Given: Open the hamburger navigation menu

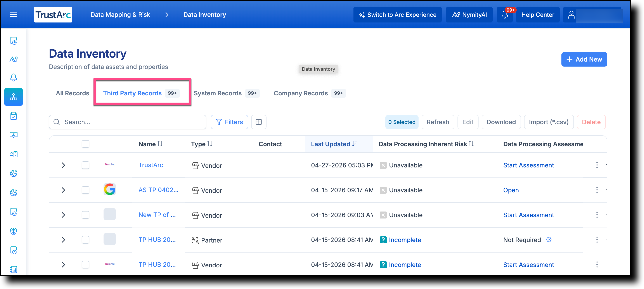Looking at the screenshot, I should click(x=14, y=14).
